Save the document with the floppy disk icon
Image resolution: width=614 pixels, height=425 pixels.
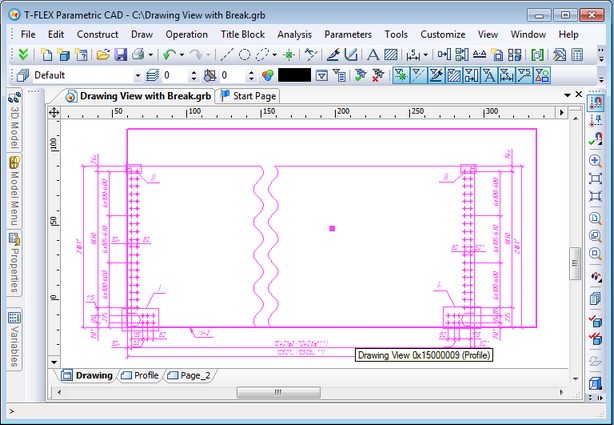coord(120,54)
